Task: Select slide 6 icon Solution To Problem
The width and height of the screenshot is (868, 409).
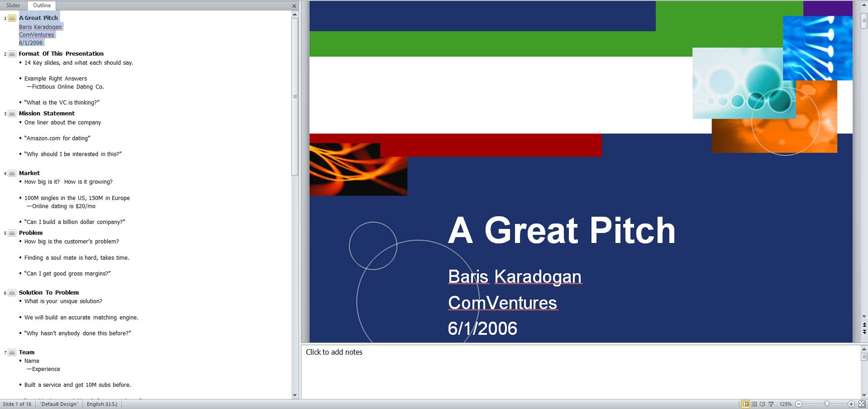Action: (12, 293)
